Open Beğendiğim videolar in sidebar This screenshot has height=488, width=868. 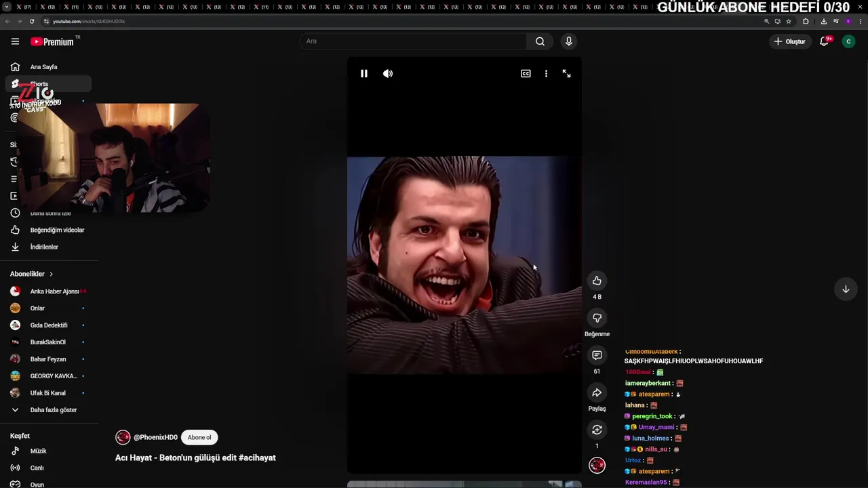pos(48,230)
